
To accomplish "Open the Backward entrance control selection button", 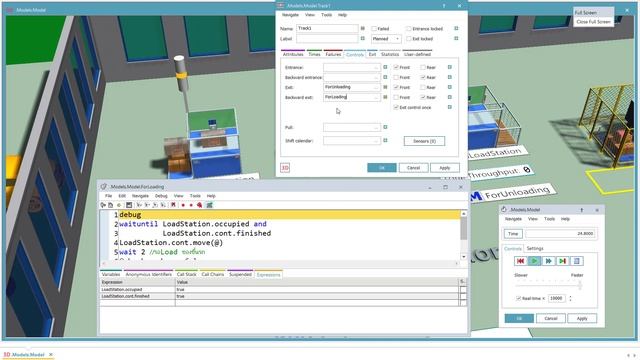I will pyautogui.click(x=376, y=78).
